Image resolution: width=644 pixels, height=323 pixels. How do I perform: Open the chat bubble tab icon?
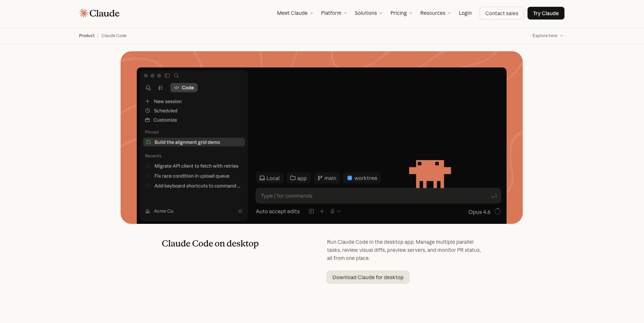tap(148, 88)
